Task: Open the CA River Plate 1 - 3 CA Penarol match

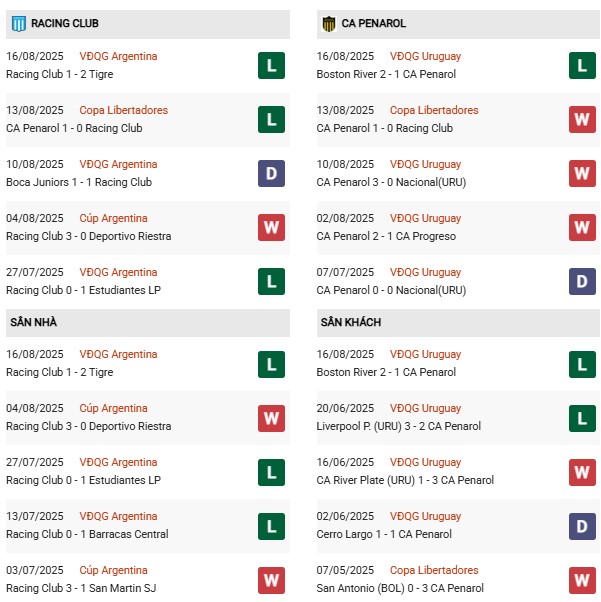Action: pyautogui.click(x=405, y=480)
